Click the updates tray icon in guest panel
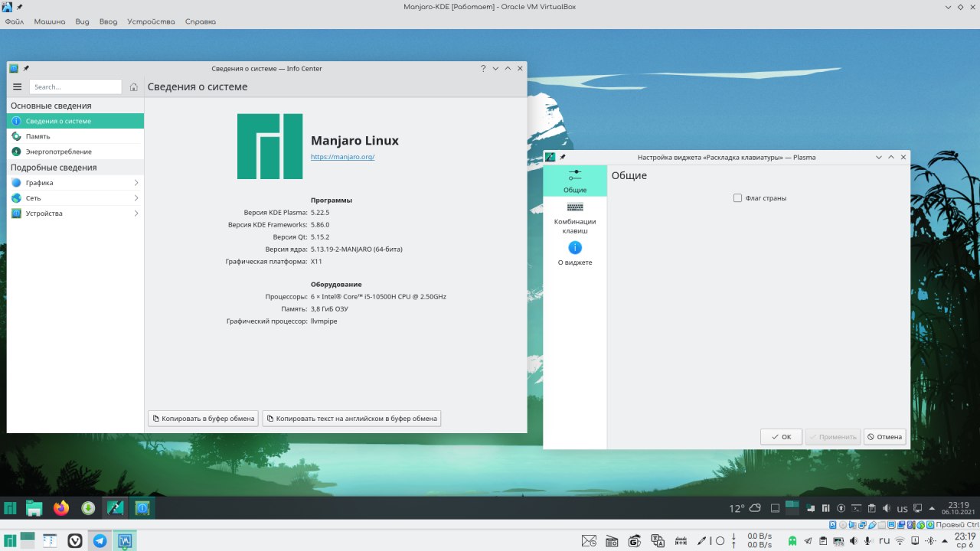Screen dimensions: 980x551 (841, 508)
